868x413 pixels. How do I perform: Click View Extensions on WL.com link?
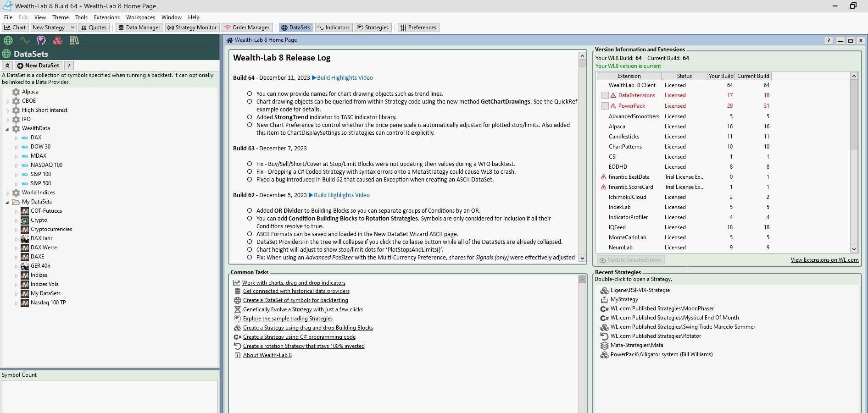(824, 260)
